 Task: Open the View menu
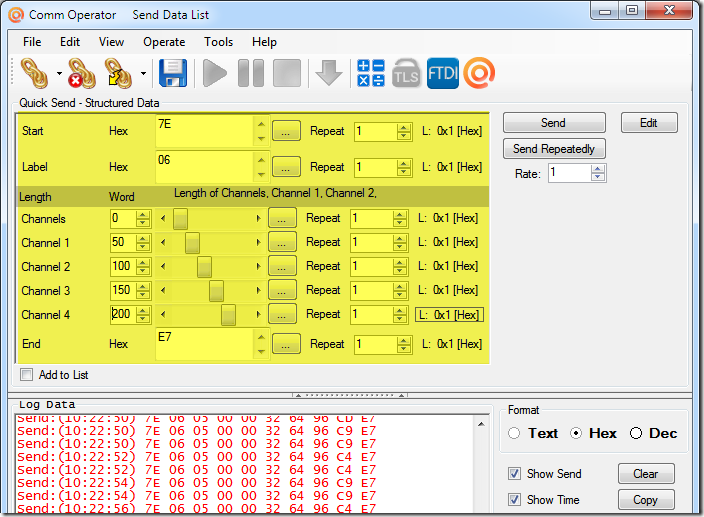click(x=111, y=42)
